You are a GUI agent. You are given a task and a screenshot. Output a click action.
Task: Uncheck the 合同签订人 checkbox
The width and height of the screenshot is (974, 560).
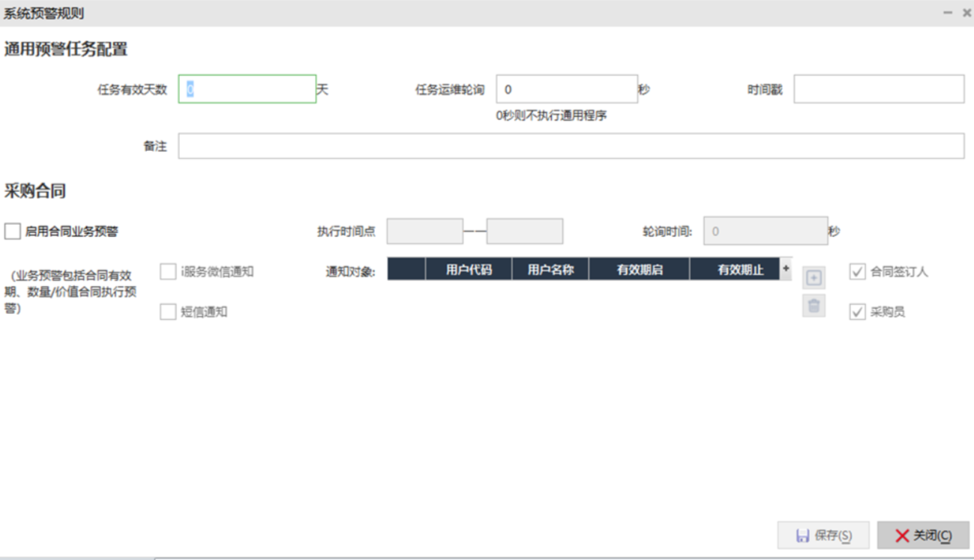click(x=858, y=272)
